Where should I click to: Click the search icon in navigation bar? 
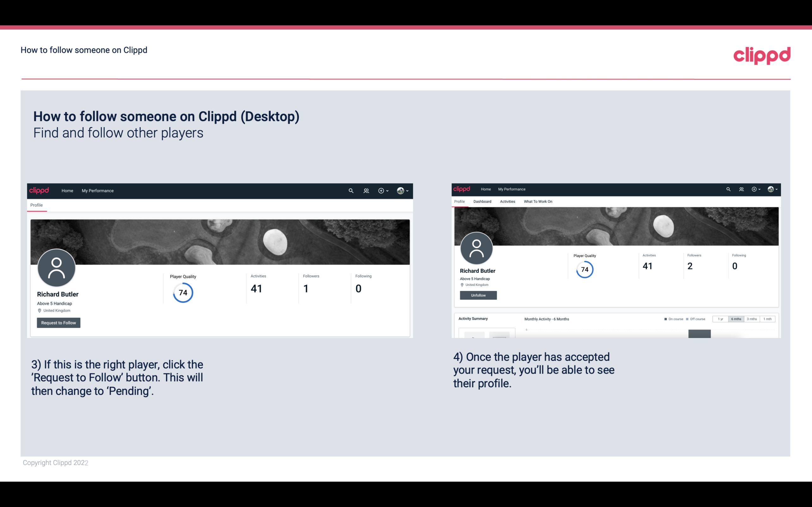pos(350,191)
